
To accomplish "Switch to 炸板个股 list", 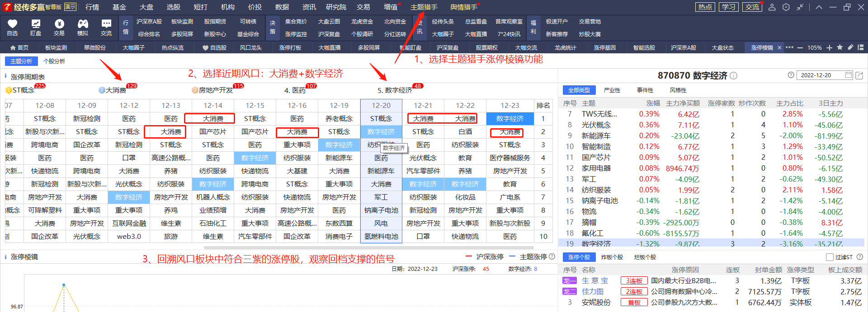I will point(612,257).
